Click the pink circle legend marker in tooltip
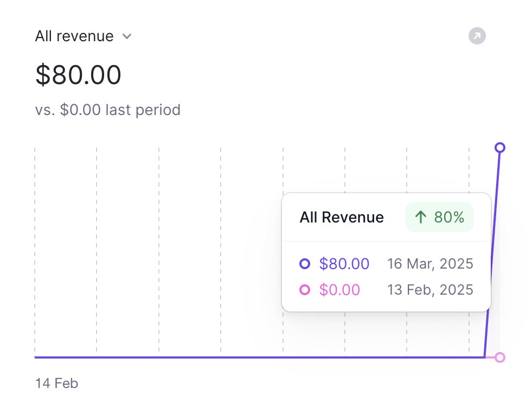526x420 pixels. pos(305,290)
